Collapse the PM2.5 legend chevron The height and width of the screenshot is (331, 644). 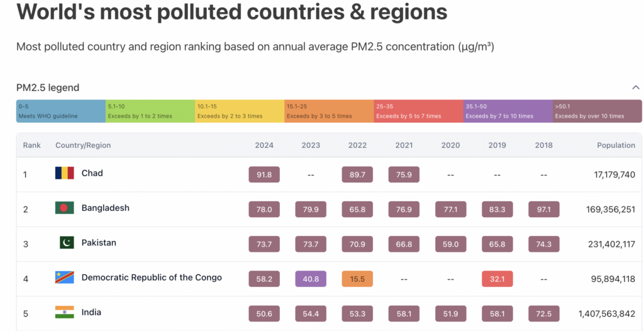pyautogui.click(x=635, y=87)
